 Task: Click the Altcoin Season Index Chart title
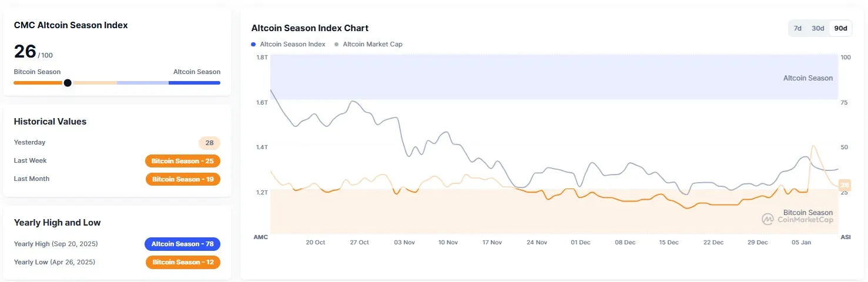[x=310, y=28]
